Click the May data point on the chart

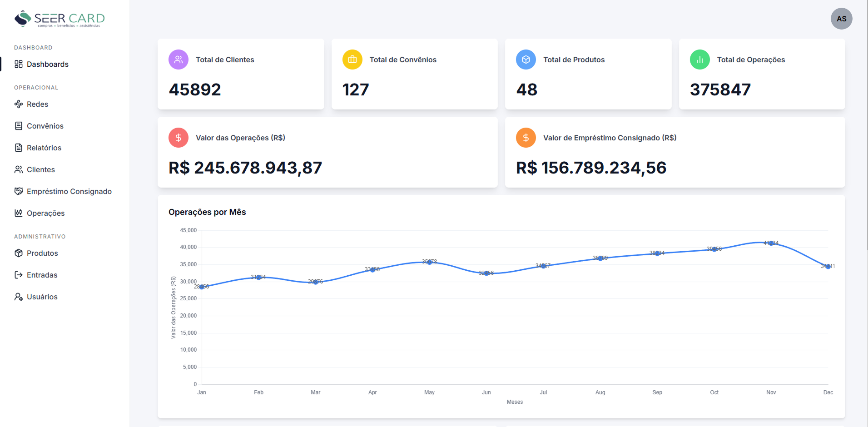(x=429, y=262)
